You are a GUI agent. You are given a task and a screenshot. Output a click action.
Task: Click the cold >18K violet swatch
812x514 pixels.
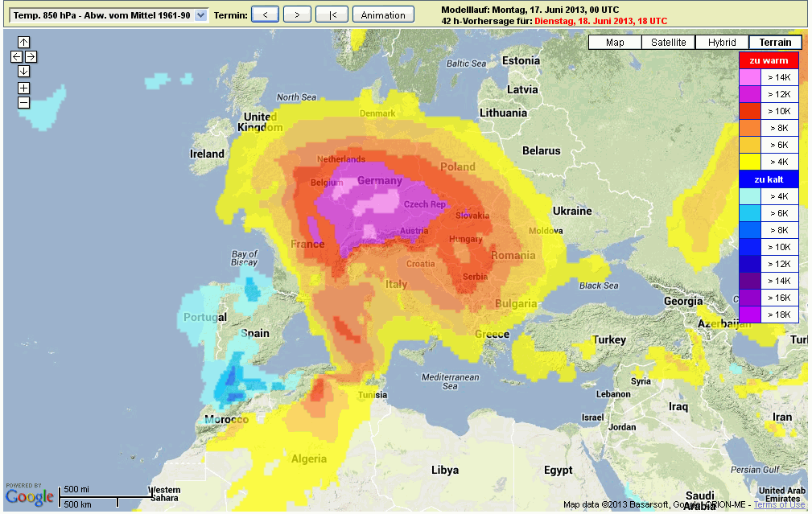(x=750, y=315)
